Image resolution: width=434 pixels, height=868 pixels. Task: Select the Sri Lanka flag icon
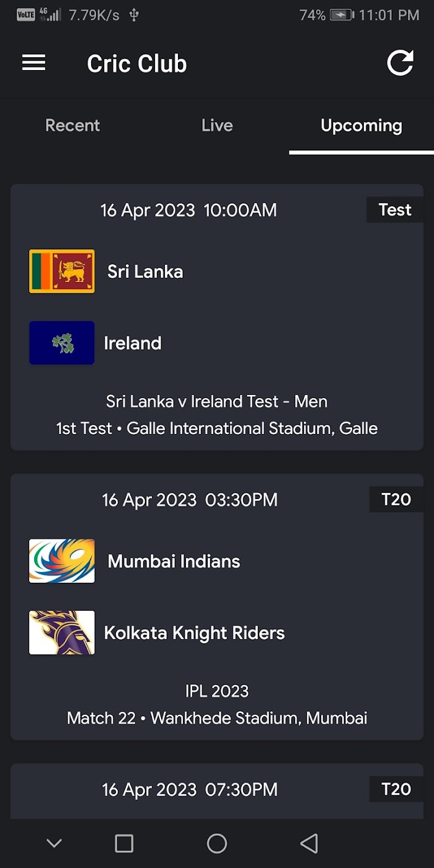62,271
